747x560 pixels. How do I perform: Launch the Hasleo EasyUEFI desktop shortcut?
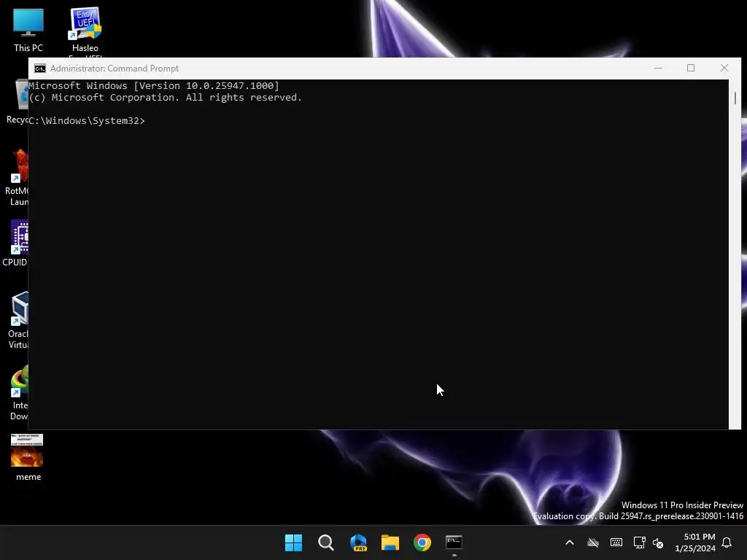pyautogui.click(x=85, y=30)
